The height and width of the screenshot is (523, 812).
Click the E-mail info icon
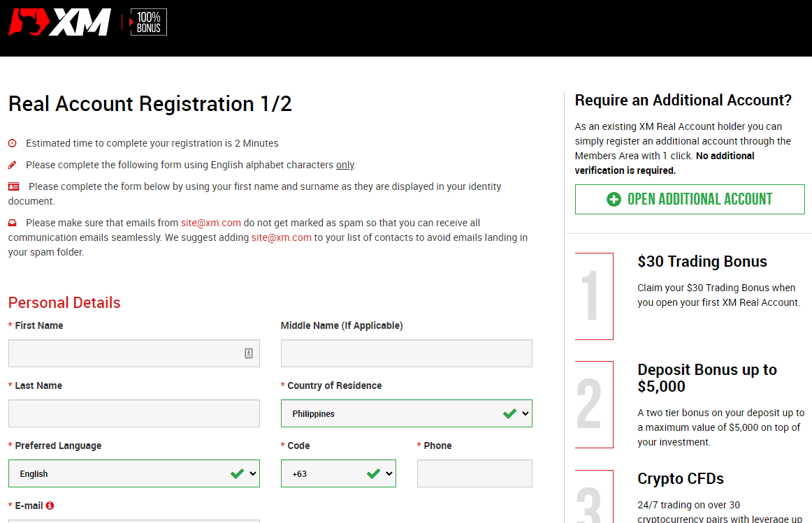(x=50, y=506)
